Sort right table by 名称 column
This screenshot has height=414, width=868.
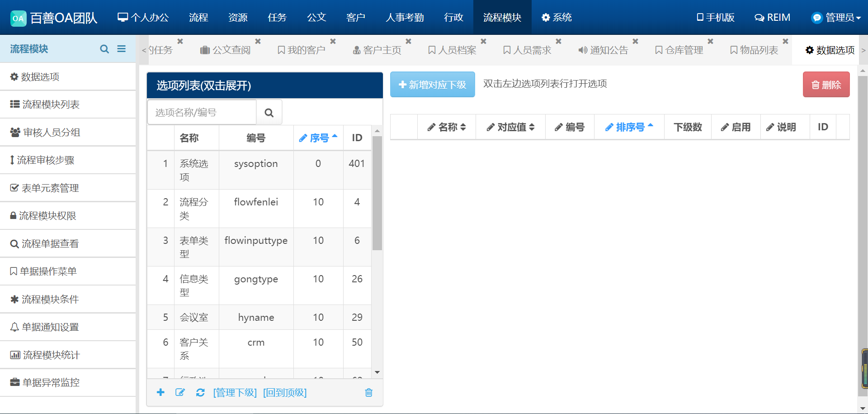click(x=447, y=127)
